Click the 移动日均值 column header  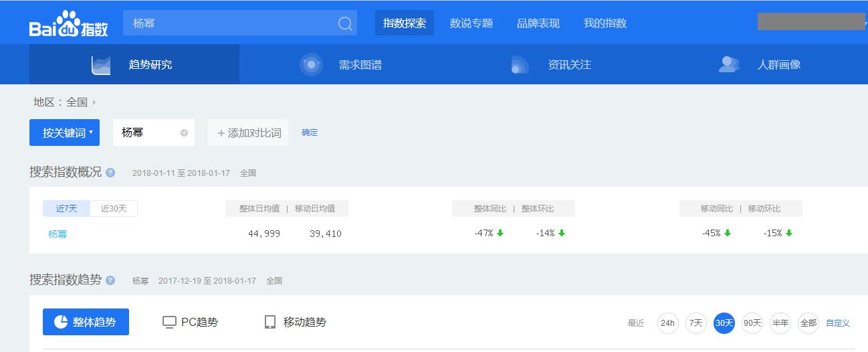[315, 209]
